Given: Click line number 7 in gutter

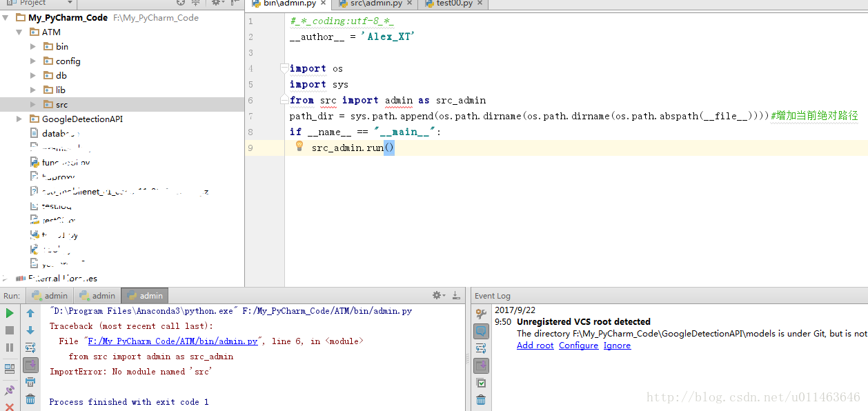Looking at the screenshot, I should click(x=250, y=116).
